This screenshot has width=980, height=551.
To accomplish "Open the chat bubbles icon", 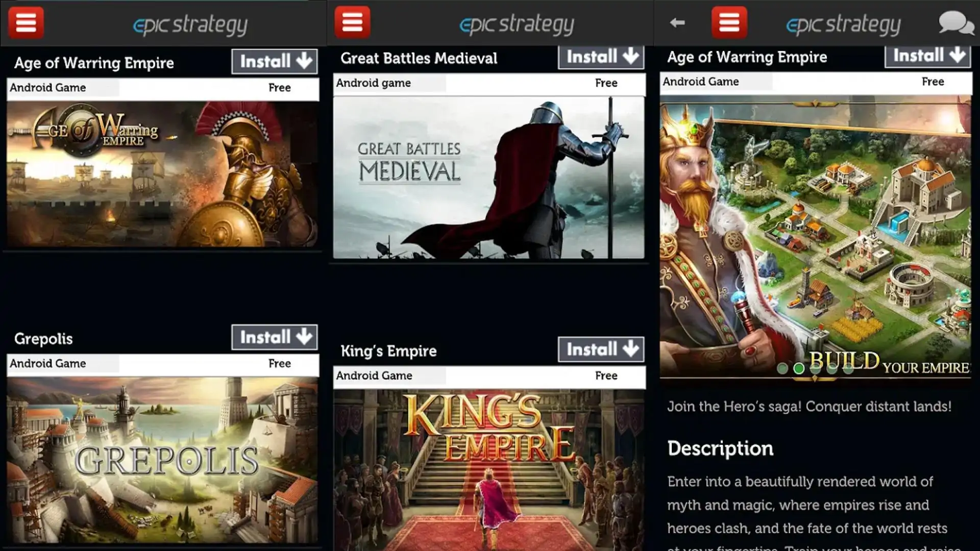I will tap(956, 23).
